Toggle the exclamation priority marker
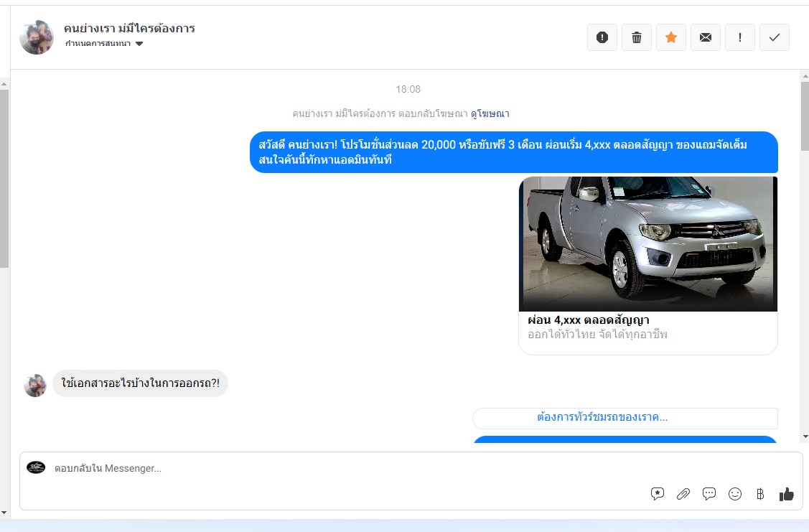 pyautogui.click(x=739, y=37)
